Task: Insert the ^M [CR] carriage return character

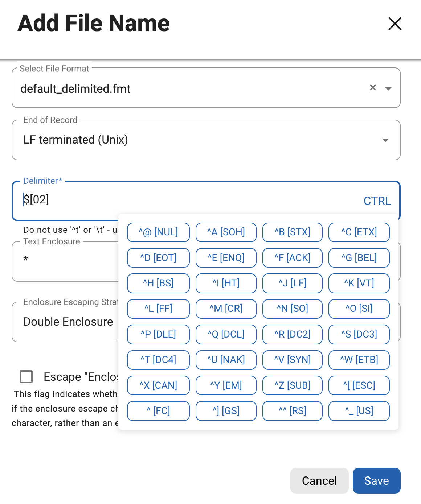Action: 226,309
